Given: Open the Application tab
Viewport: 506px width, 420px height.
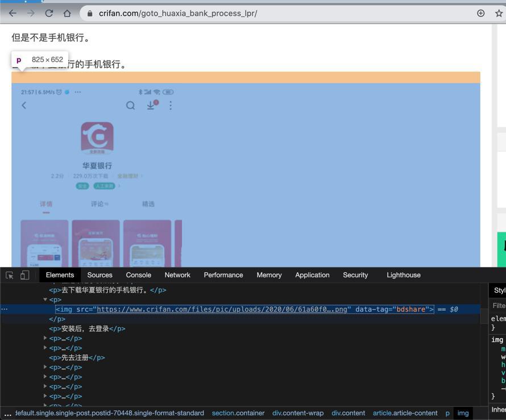Looking at the screenshot, I should [x=312, y=275].
